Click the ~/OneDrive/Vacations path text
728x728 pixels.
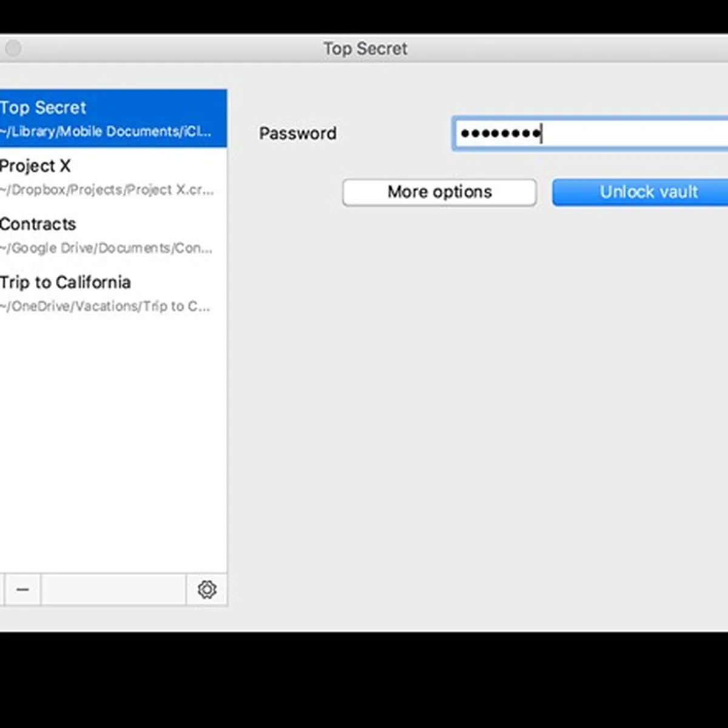[x=106, y=306]
